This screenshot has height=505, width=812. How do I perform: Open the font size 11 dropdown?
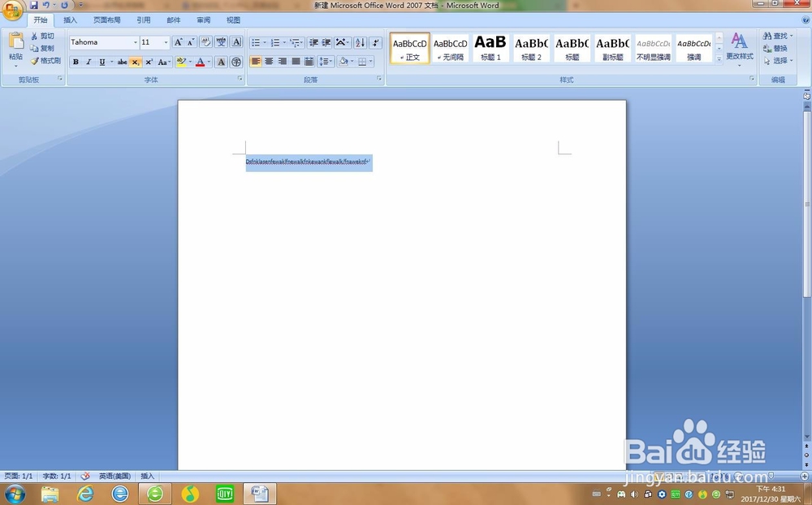[166, 42]
